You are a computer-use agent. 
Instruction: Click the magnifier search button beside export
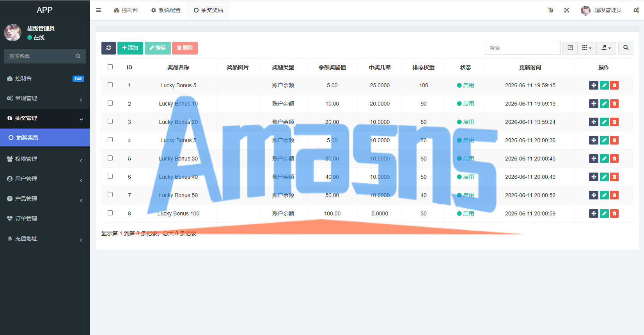pyautogui.click(x=626, y=48)
